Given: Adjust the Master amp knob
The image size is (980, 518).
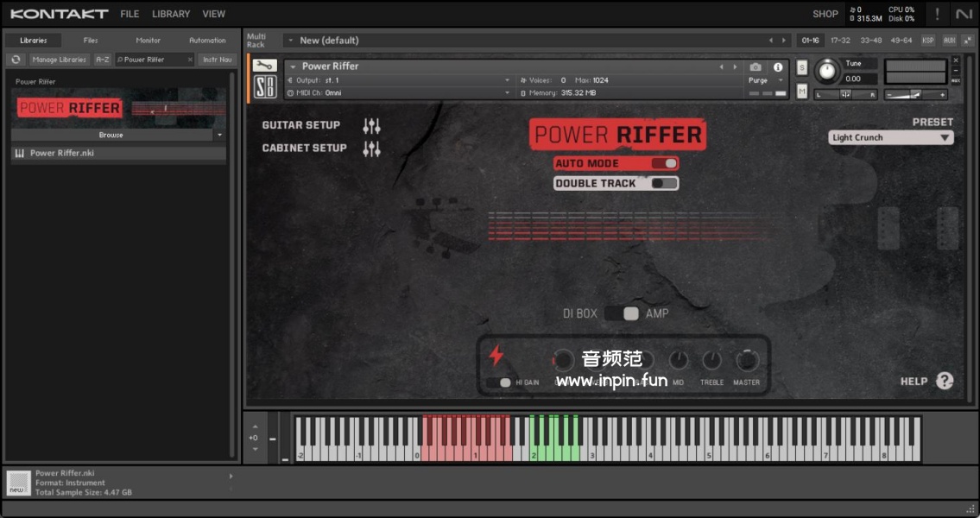Looking at the screenshot, I should pyautogui.click(x=746, y=361).
